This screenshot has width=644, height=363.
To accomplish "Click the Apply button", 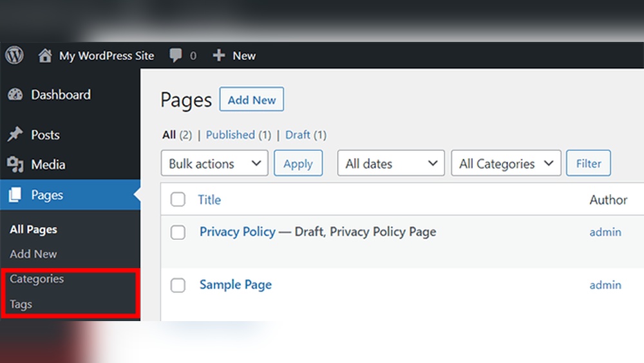I will [298, 163].
